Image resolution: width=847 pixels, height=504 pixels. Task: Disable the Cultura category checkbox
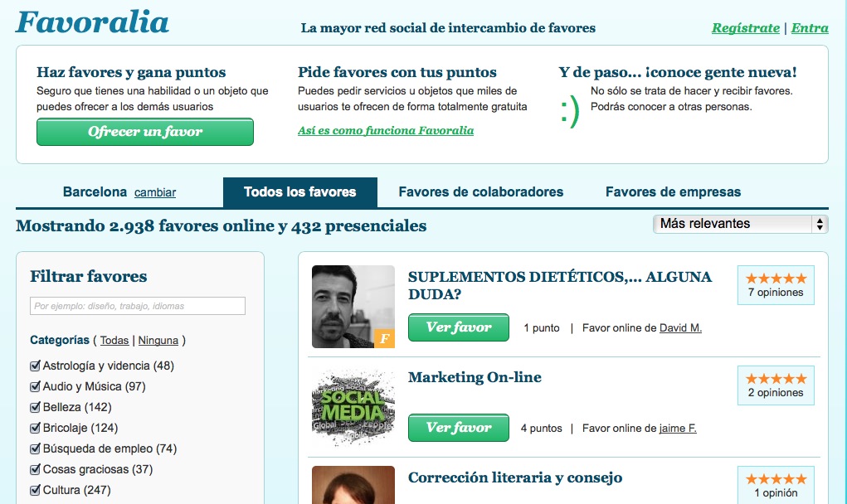point(36,490)
